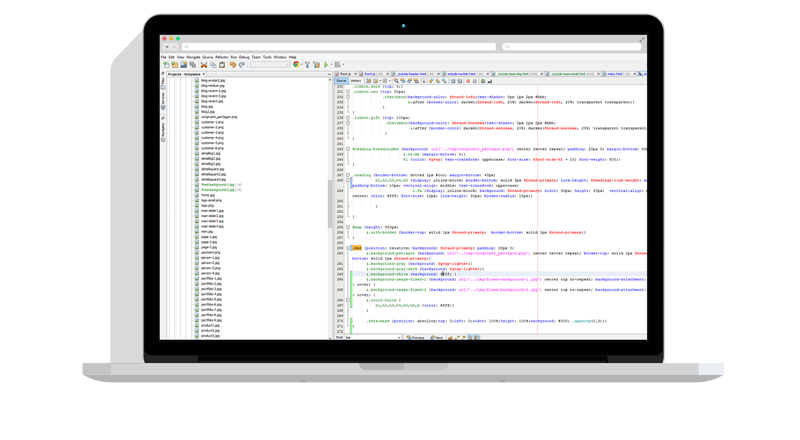Toggle the History view button
The image size is (800, 440).
tap(354, 81)
